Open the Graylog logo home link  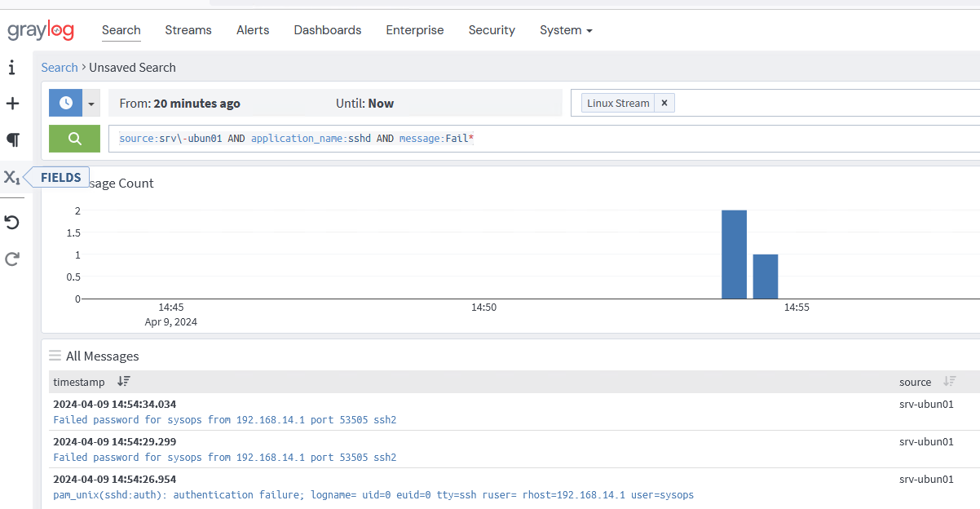pyautogui.click(x=41, y=31)
